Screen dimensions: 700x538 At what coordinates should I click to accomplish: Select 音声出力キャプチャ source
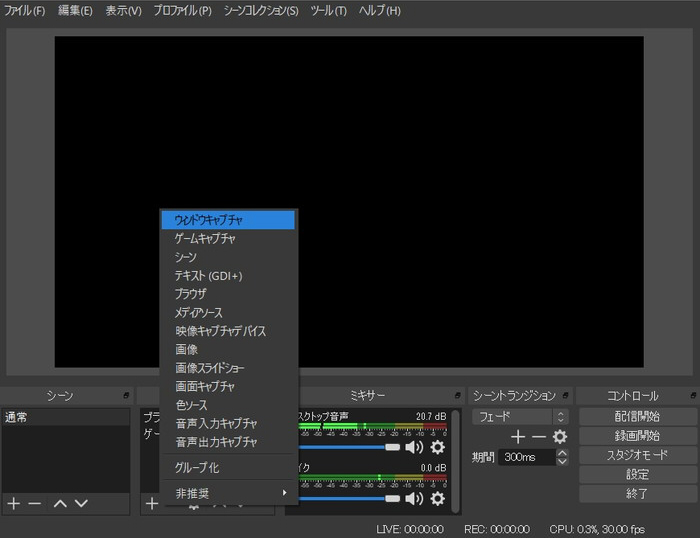228,442
